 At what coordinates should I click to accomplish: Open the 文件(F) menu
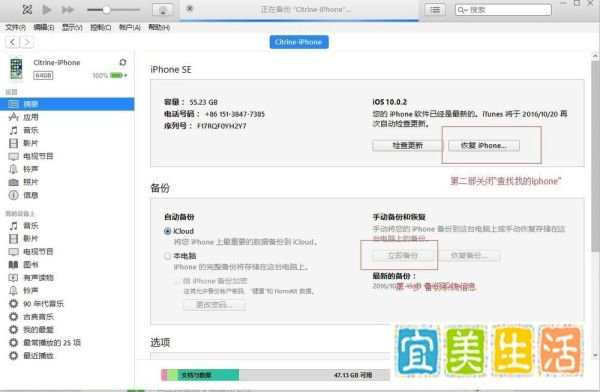16,28
